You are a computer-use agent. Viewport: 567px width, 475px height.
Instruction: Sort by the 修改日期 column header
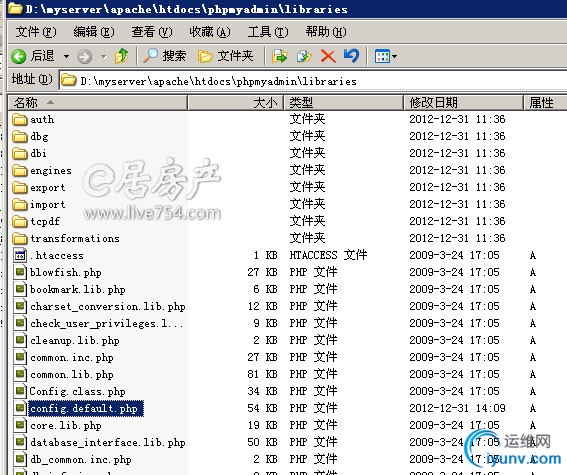[464, 103]
